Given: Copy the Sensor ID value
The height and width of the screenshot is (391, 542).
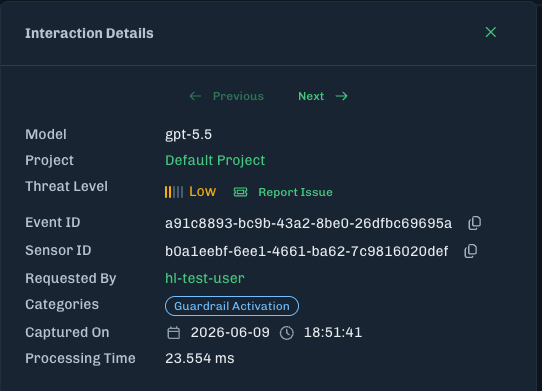Looking at the screenshot, I should pos(470,251).
